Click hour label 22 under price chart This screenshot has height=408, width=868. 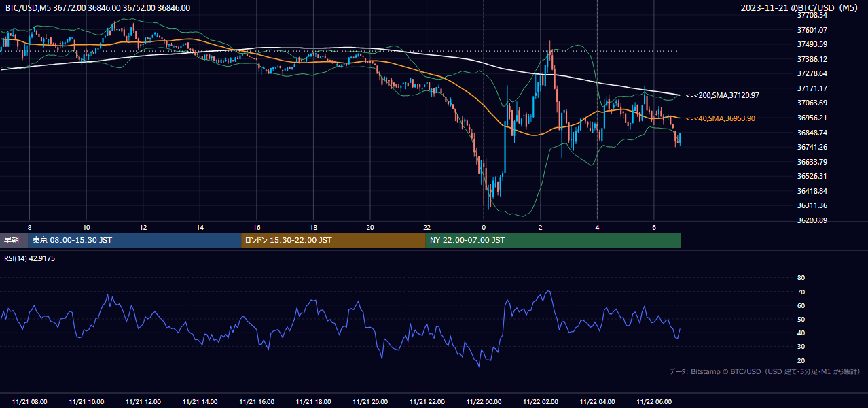point(427,227)
